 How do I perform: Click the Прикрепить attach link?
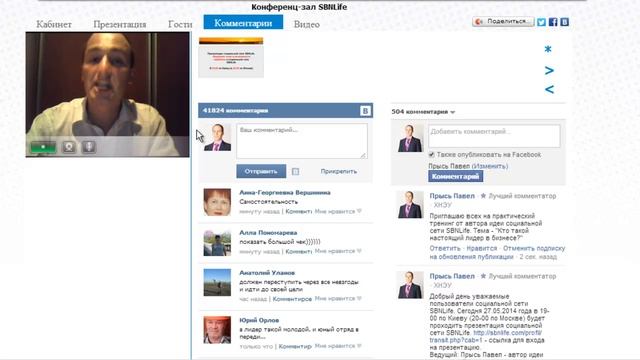(x=338, y=171)
